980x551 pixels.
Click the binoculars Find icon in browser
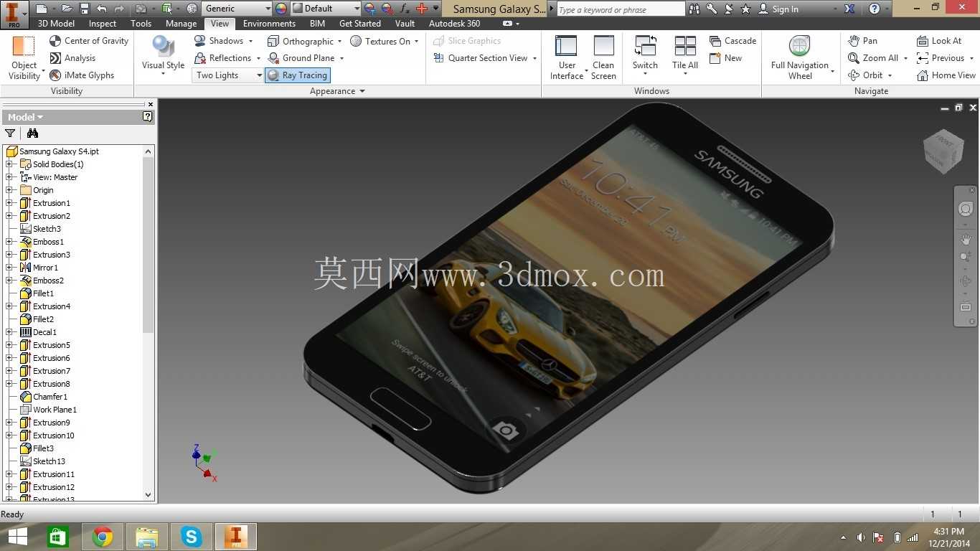(32, 133)
